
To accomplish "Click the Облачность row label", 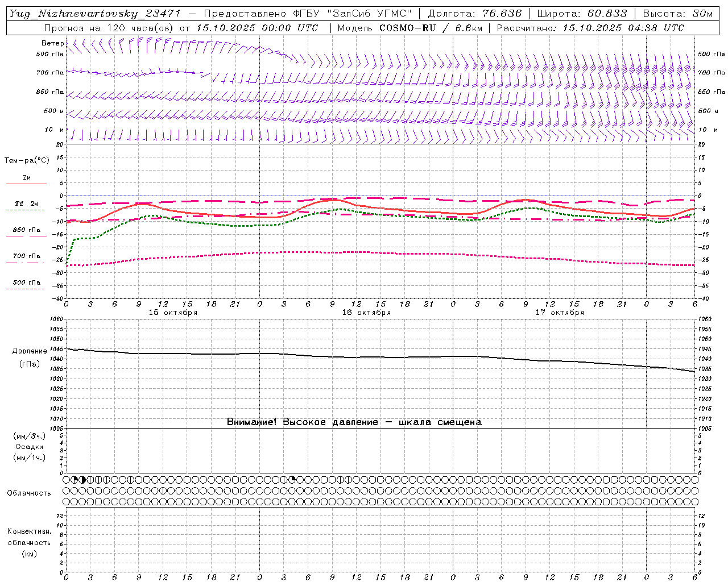I will click(29, 493).
